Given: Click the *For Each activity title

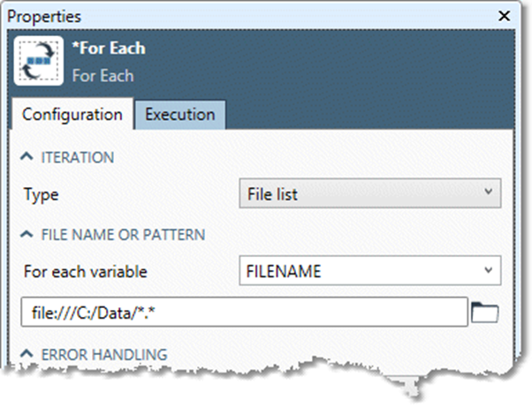Looking at the screenshot, I should click(x=109, y=49).
